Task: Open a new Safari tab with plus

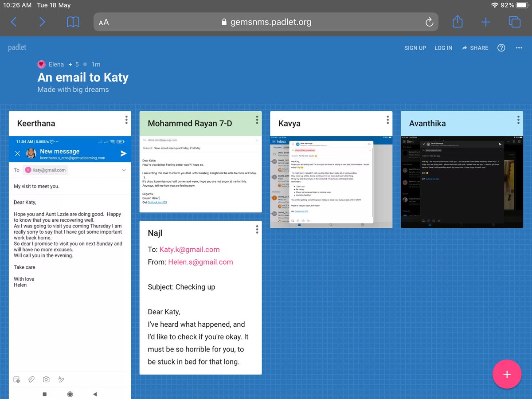Action: tap(486, 22)
